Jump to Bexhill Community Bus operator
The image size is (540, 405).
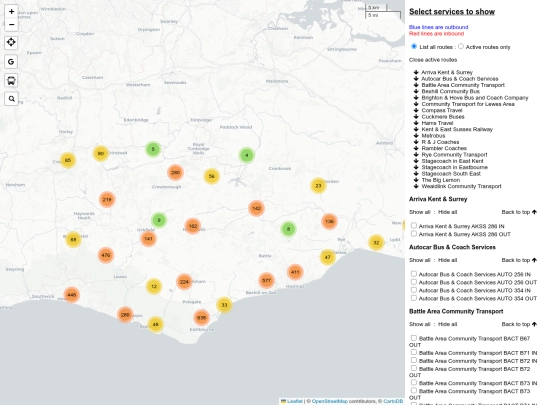tap(450, 91)
